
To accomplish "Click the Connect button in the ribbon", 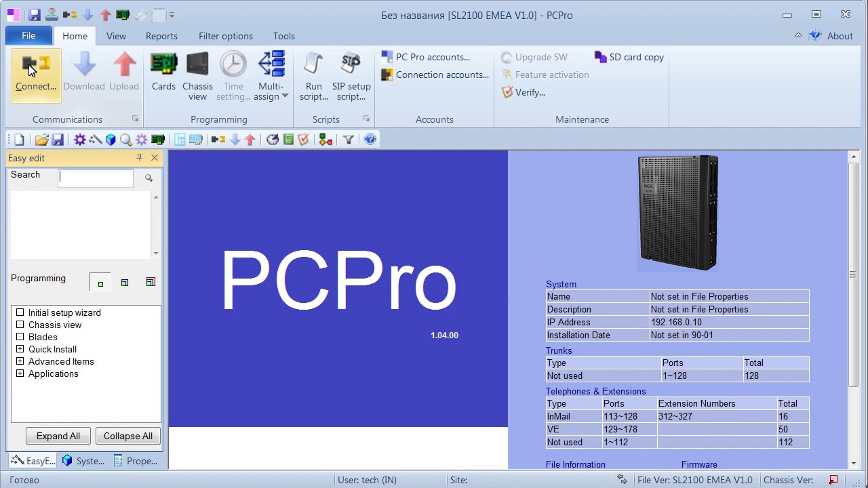I will coord(36,75).
